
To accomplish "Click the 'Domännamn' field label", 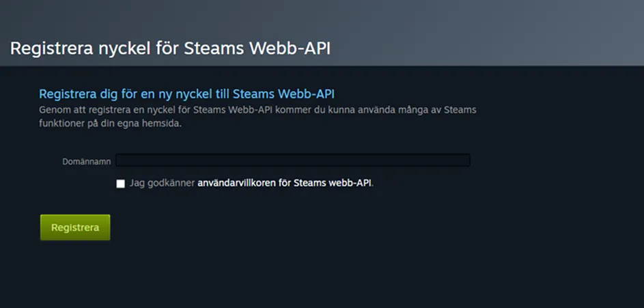I will click(87, 162).
